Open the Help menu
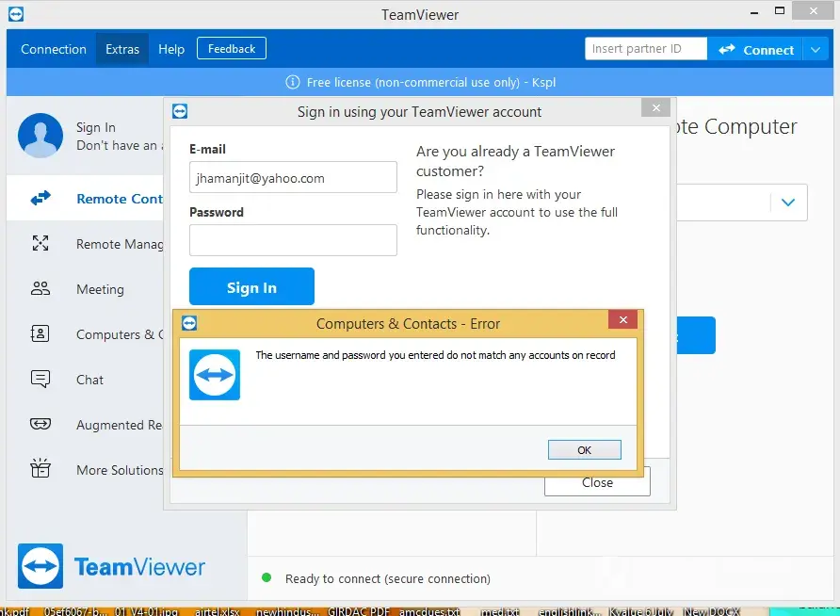The height and width of the screenshot is (616, 840). point(171,49)
